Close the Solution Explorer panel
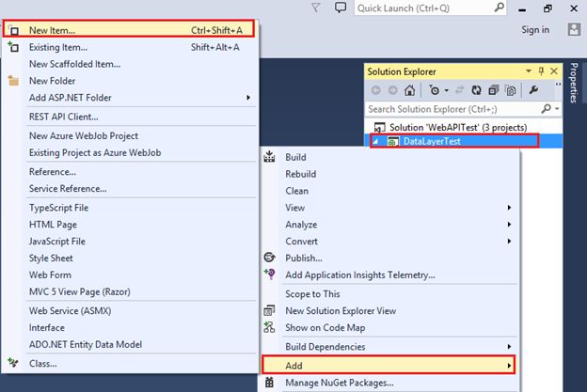This screenshot has width=587, height=392. click(x=554, y=71)
